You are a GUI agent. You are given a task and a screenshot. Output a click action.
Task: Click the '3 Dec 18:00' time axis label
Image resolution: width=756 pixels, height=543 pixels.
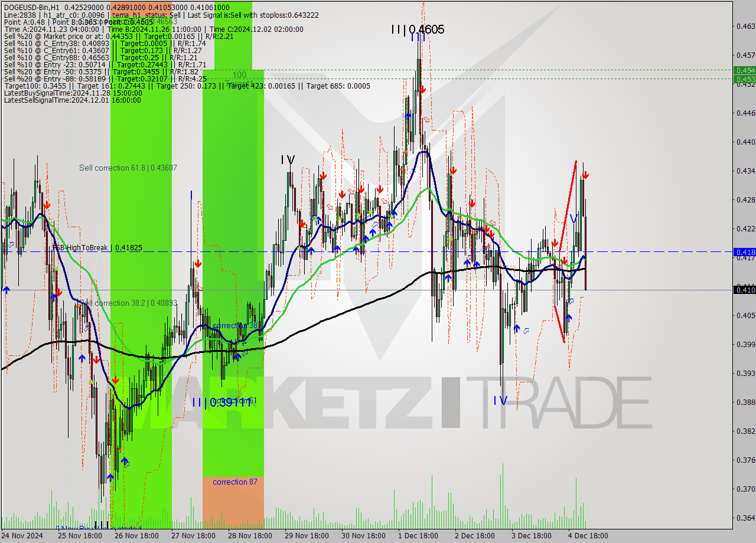[x=532, y=536]
